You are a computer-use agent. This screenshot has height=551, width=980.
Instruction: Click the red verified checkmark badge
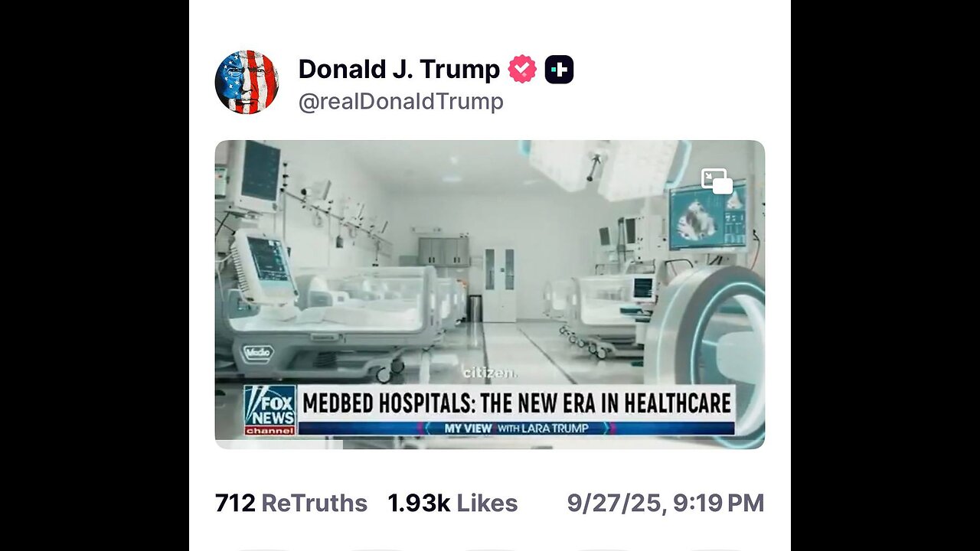[522, 70]
